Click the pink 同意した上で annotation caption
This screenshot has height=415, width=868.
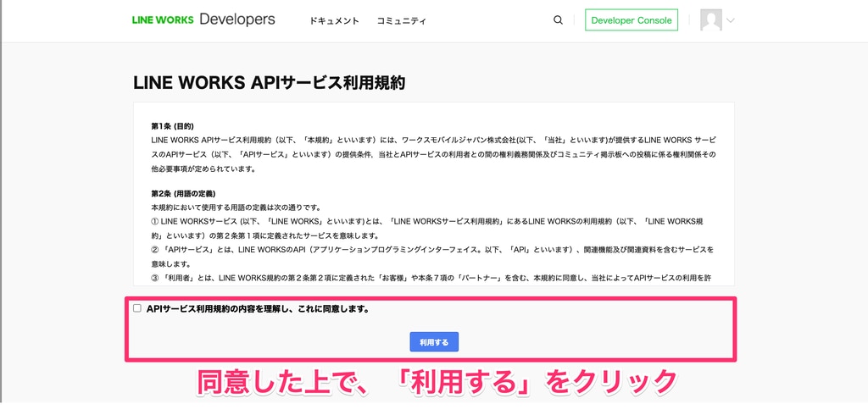point(437,382)
